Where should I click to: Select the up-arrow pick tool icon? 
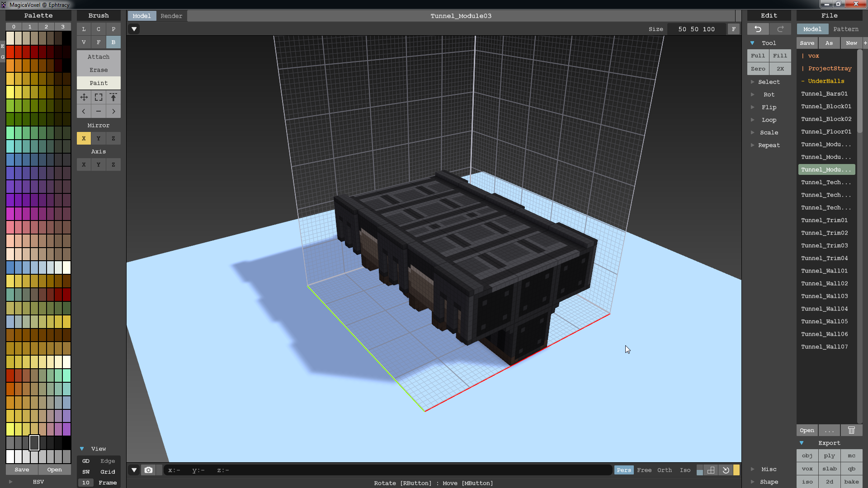(x=113, y=97)
